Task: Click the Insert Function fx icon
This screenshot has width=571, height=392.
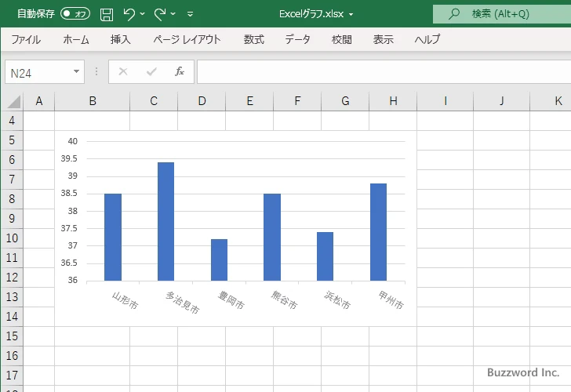Action: pos(180,71)
